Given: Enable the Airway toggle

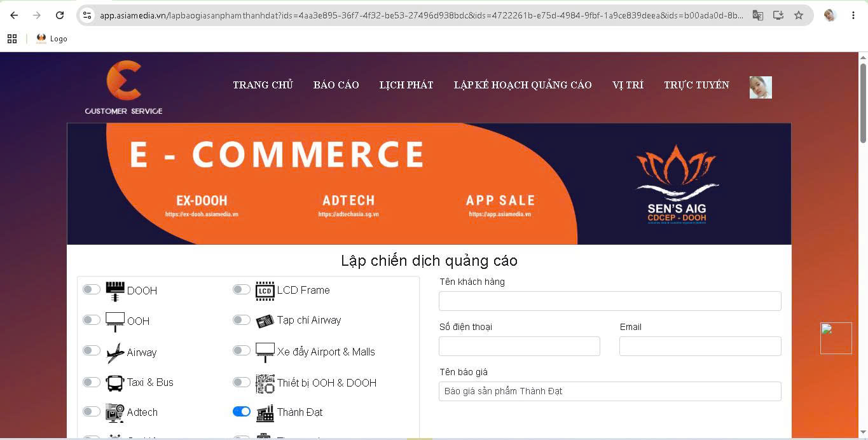Looking at the screenshot, I should tap(92, 350).
